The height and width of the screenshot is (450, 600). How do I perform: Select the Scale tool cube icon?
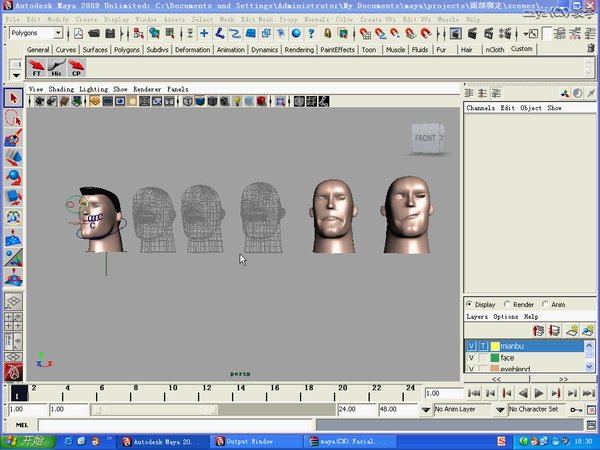coord(13,197)
